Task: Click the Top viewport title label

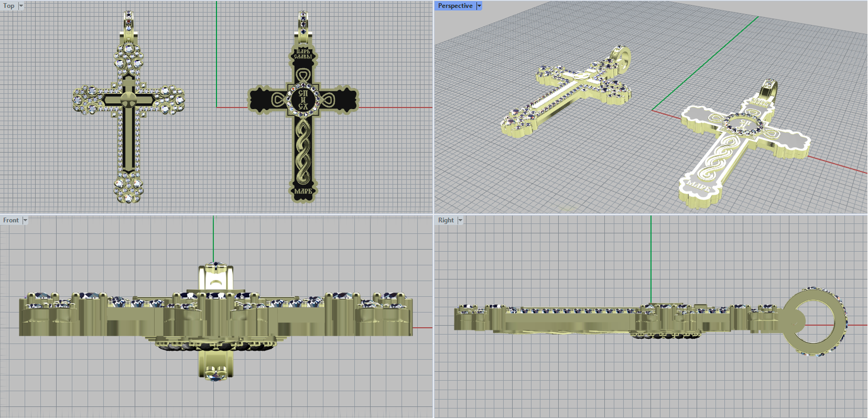Action: click(x=9, y=6)
